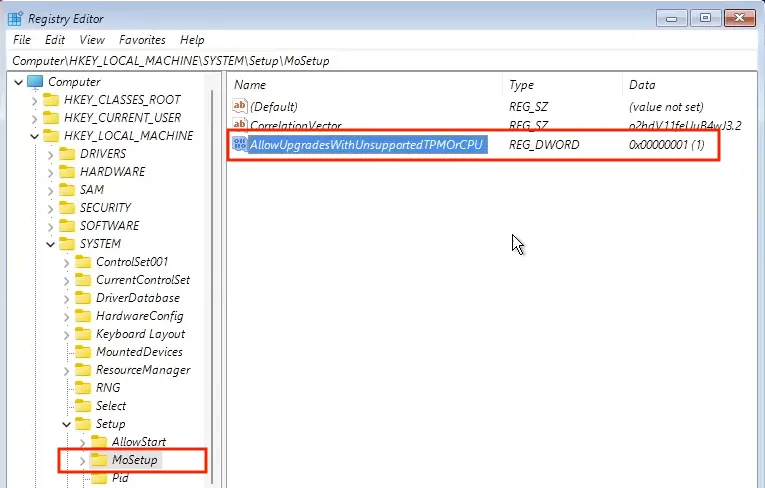This screenshot has height=488, width=765.
Task: Click the CorrelationVector string value icon
Action: pyautogui.click(x=240, y=125)
